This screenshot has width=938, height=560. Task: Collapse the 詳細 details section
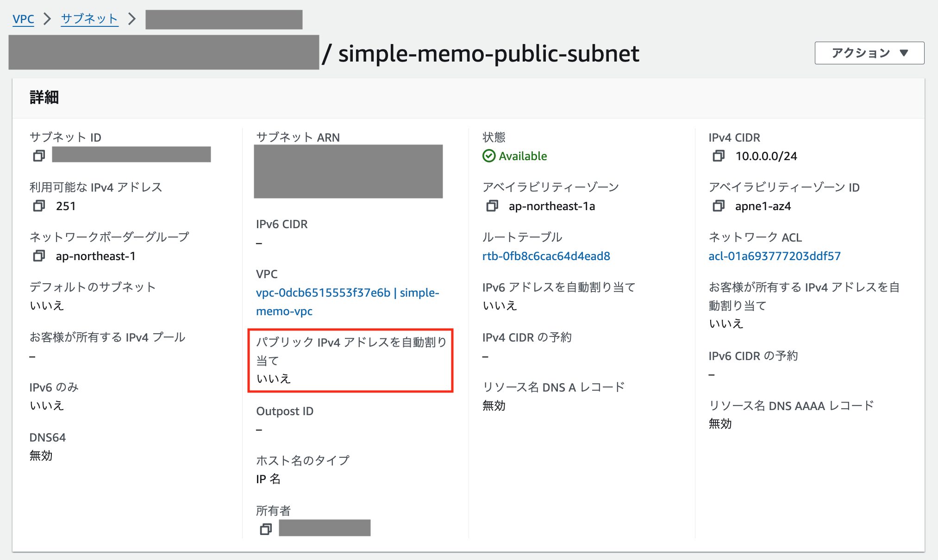(43, 98)
